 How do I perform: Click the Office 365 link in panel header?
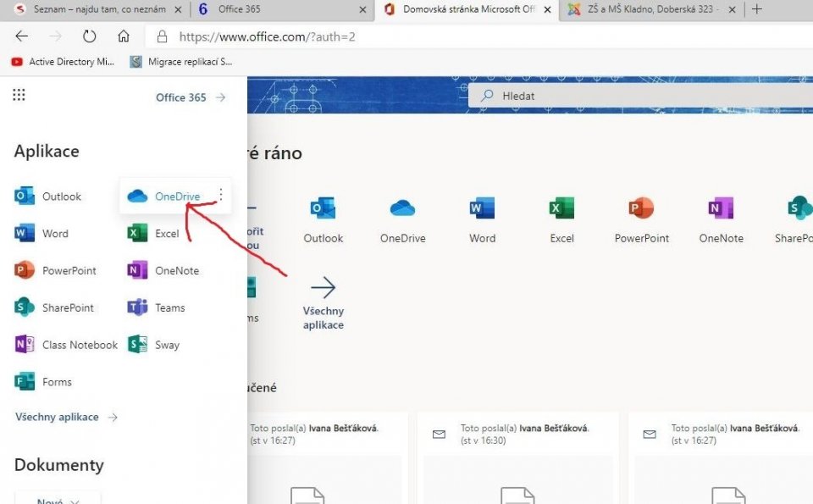pyautogui.click(x=191, y=97)
